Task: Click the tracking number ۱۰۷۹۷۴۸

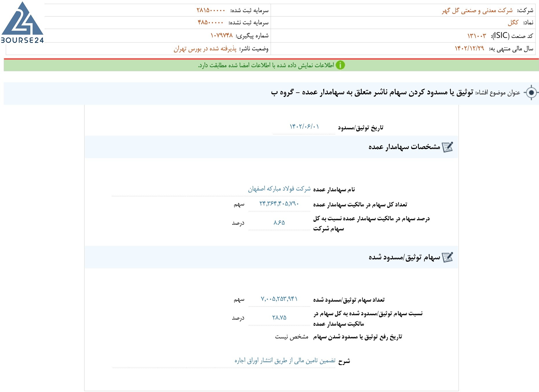Action: click(x=221, y=35)
